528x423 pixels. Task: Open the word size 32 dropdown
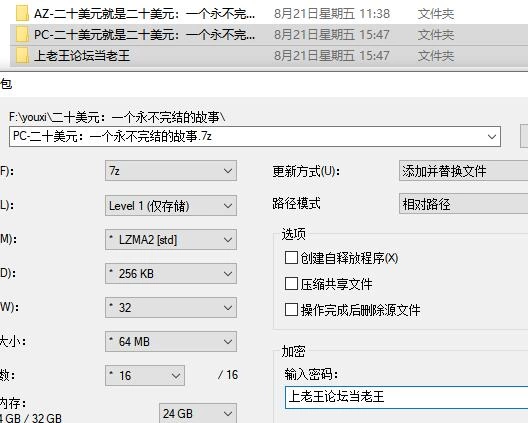pyautogui.click(x=171, y=307)
